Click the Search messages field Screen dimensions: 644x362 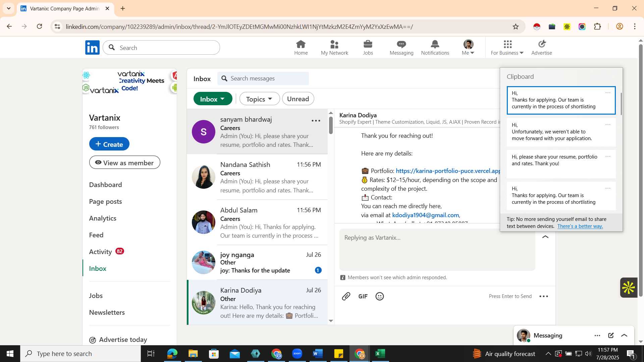click(263, 78)
